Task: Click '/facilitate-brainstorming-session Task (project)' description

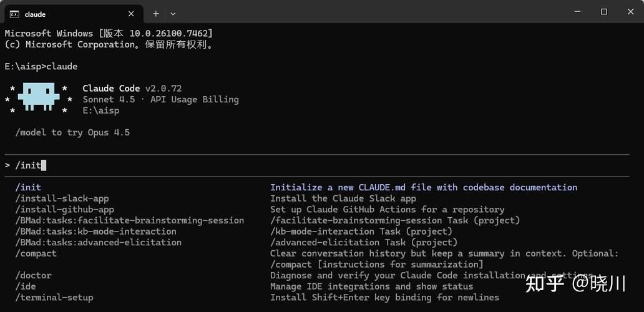Action: [395, 220]
